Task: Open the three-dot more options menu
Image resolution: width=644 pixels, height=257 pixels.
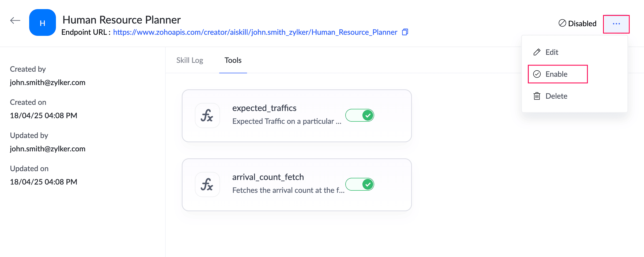Action: coord(616,24)
